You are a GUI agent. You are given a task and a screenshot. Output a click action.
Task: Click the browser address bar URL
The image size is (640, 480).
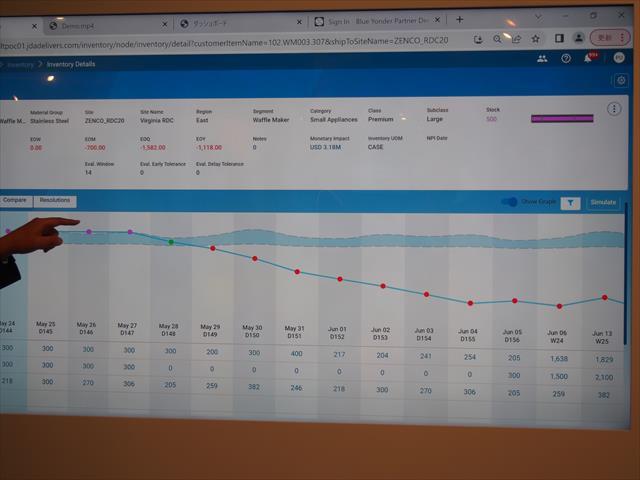point(224,42)
